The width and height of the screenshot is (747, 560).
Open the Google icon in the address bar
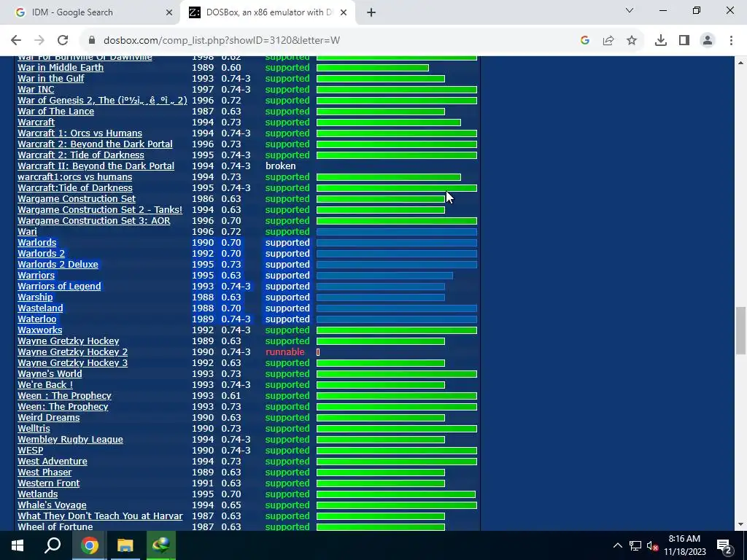[x=585, y=41]
